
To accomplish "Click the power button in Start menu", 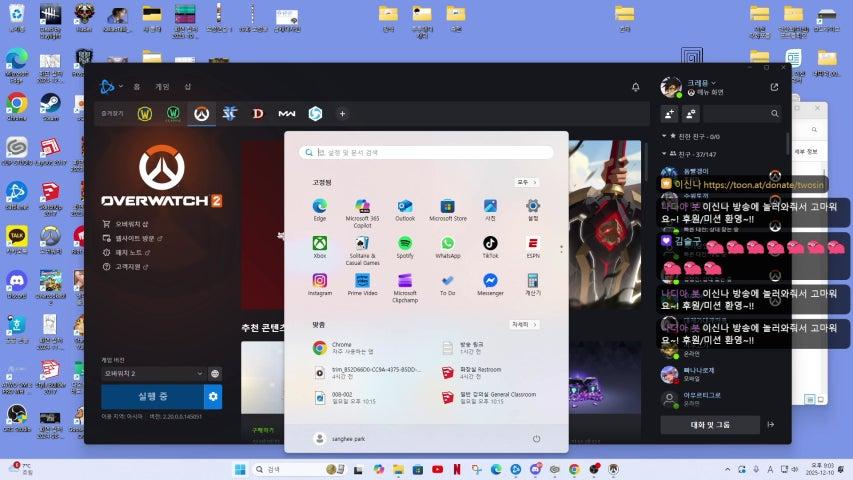I will [x=536, y=438].
